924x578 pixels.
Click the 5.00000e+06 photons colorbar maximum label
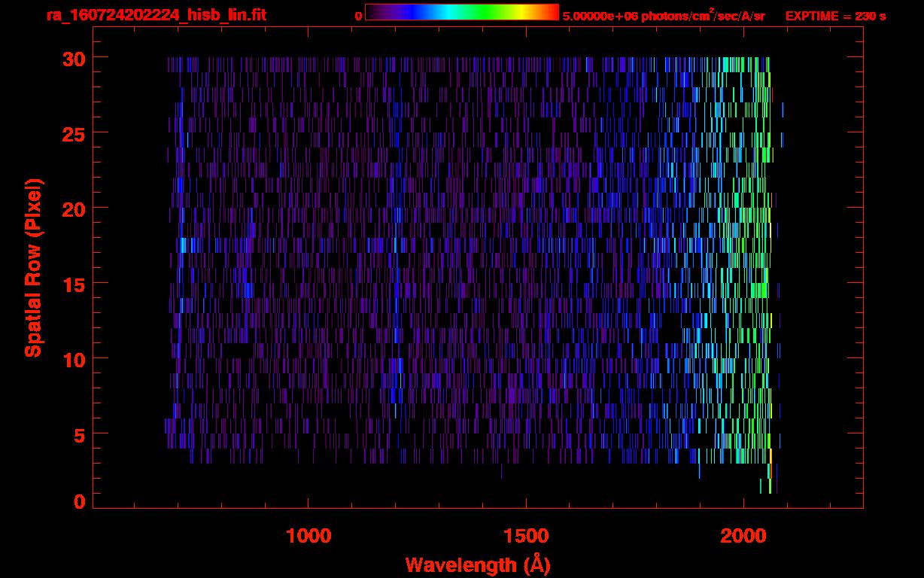(x=664, y=16)
